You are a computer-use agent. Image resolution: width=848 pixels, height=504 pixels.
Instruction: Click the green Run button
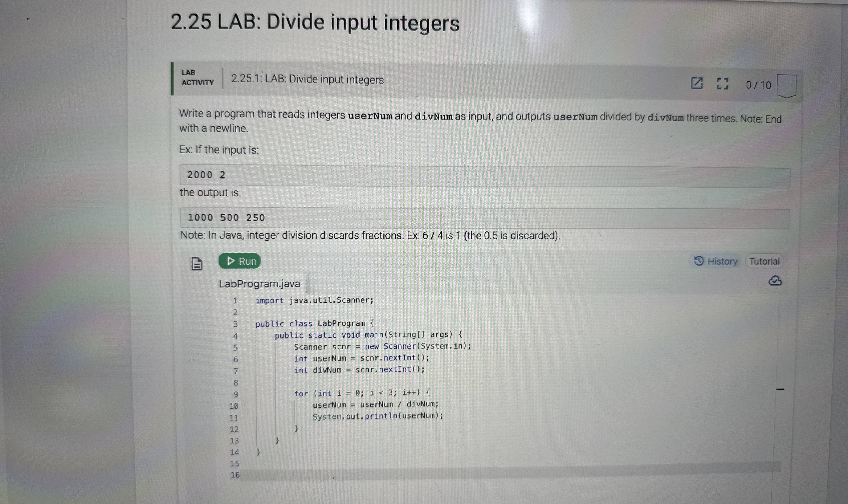[240, 261]
